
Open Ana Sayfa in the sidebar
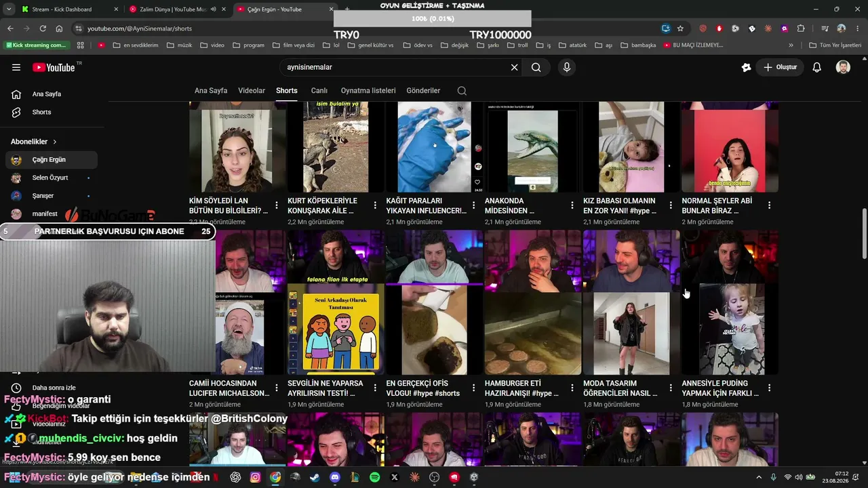point(52,94)
